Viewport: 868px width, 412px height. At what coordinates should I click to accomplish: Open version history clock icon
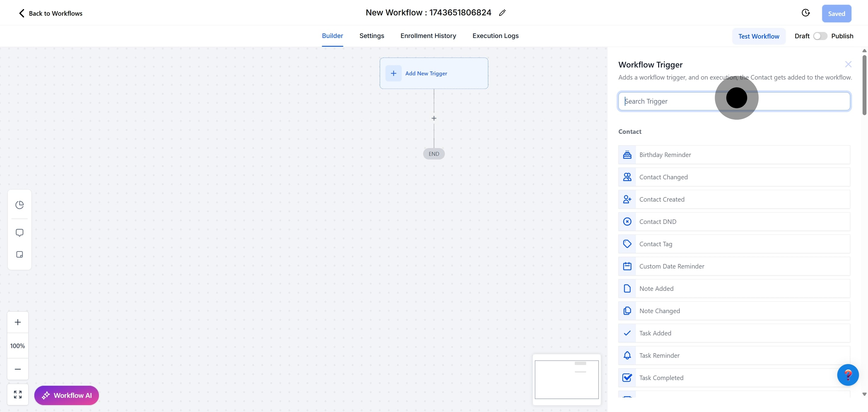coord(805,13)
